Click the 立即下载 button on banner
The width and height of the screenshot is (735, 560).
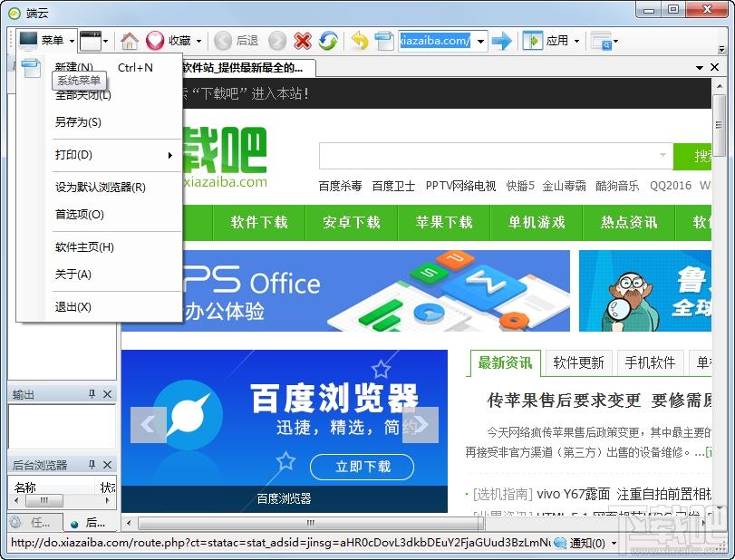click(x=362, y=467)
